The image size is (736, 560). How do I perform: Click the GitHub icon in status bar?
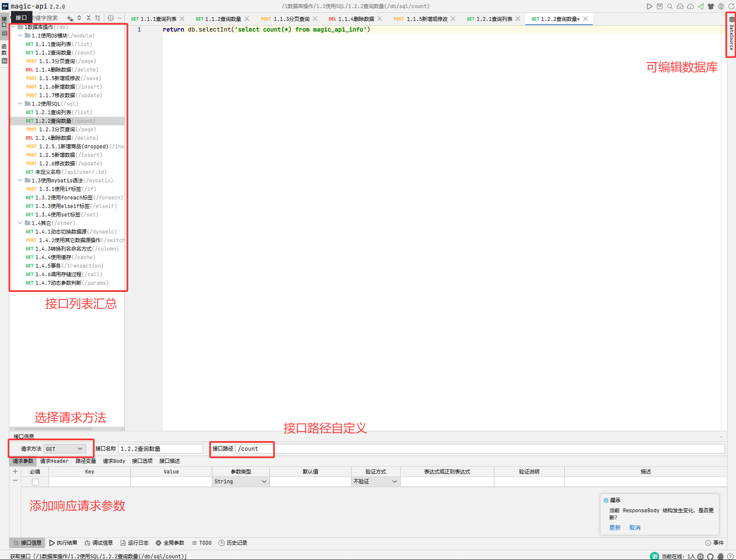[710, 556]
